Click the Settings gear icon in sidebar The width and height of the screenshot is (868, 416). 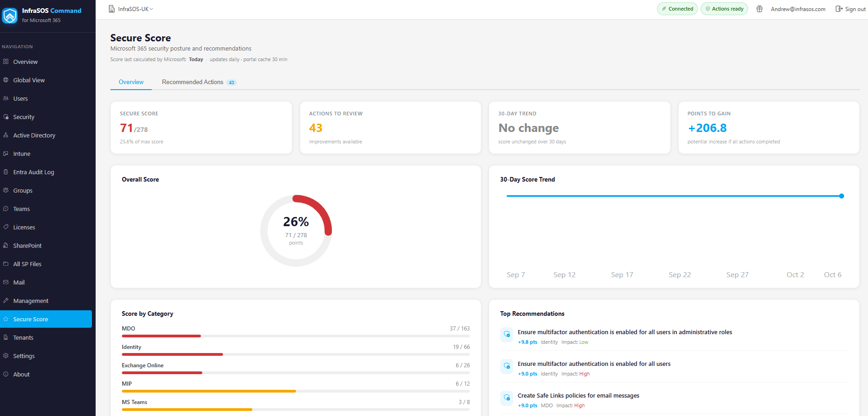[x=6, y=356]
